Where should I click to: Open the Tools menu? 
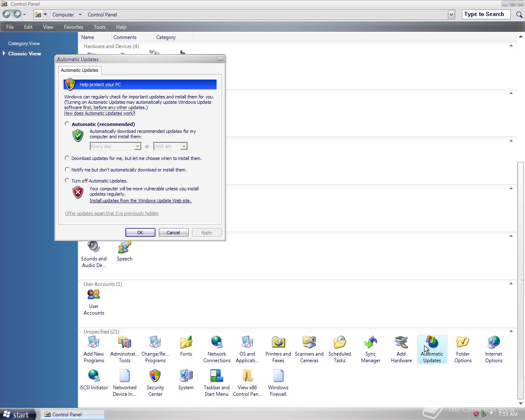tap(100, 27)
